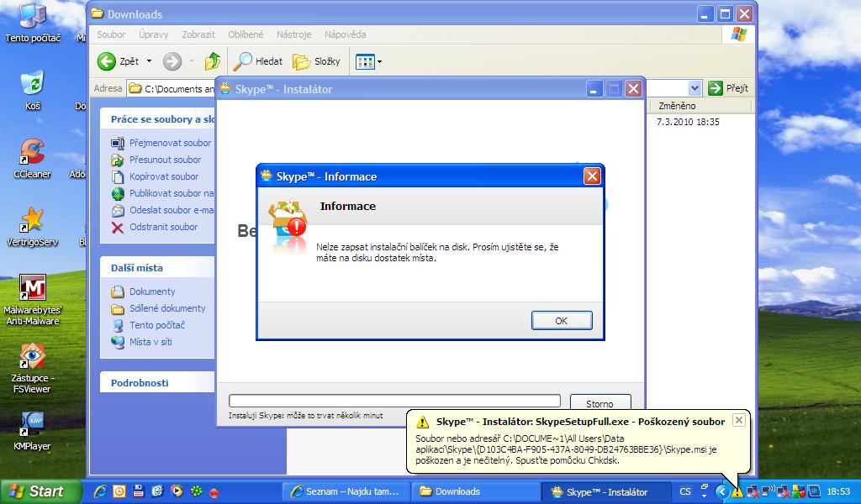Click Kopírovat soubor link
Image resolution: width=861 pixels, height=504 pixels.
click(x=164, y=176)
